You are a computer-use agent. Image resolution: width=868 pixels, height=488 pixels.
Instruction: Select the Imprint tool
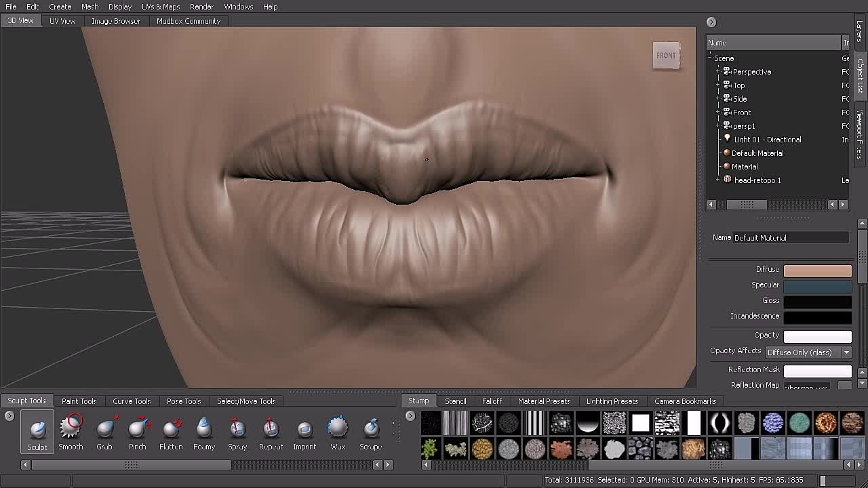pos(304,432)
